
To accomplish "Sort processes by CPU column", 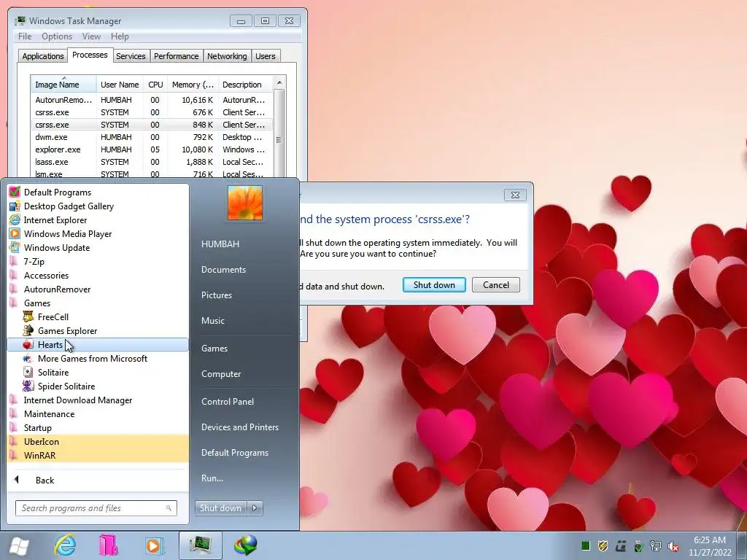I will (155, 85).
